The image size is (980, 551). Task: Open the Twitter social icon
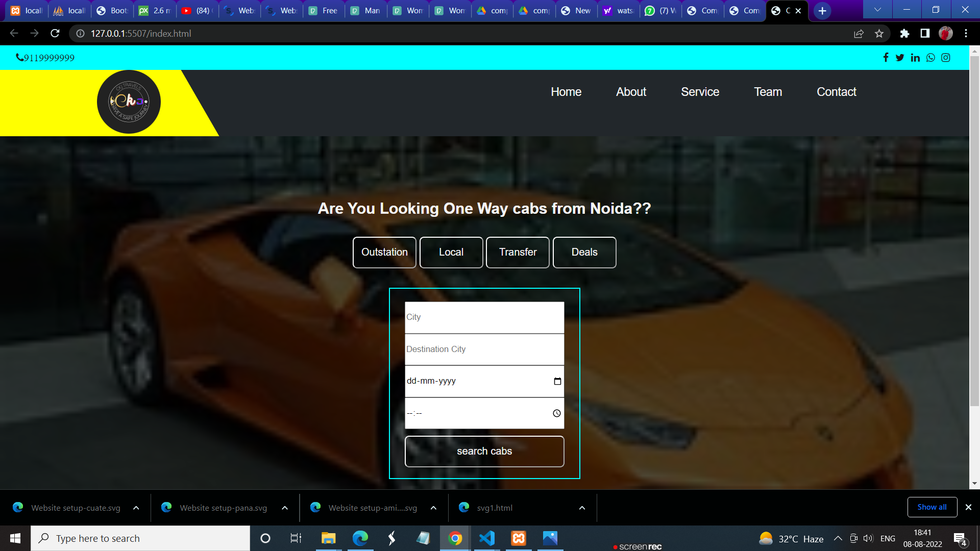pyautogui.click(x=900, y=58)
